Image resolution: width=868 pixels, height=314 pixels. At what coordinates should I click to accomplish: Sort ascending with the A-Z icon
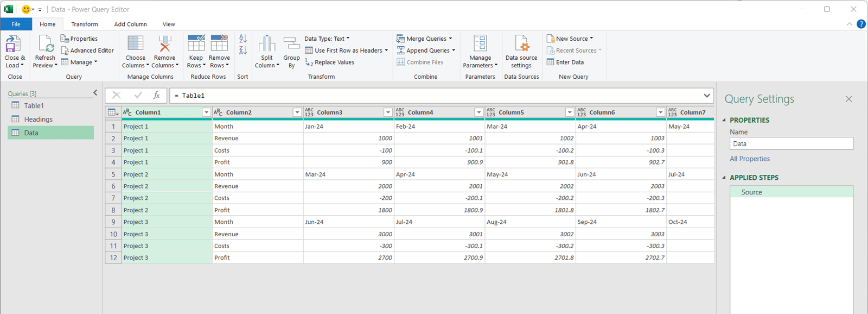243,39
